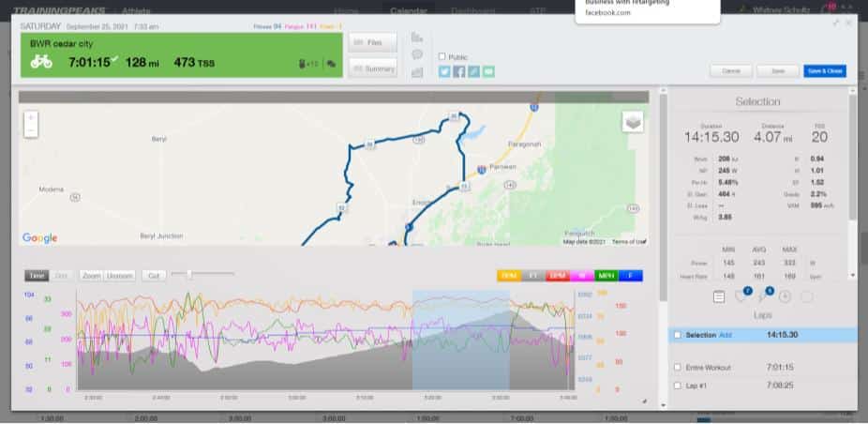Open the bottom bar chart icon
868x424 pixels.
[417, 72]
